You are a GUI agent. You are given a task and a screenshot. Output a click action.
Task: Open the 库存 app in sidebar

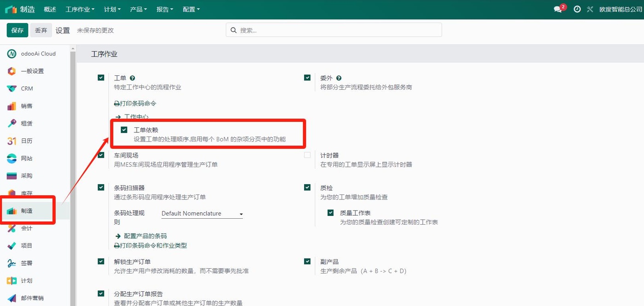[27, 193]
